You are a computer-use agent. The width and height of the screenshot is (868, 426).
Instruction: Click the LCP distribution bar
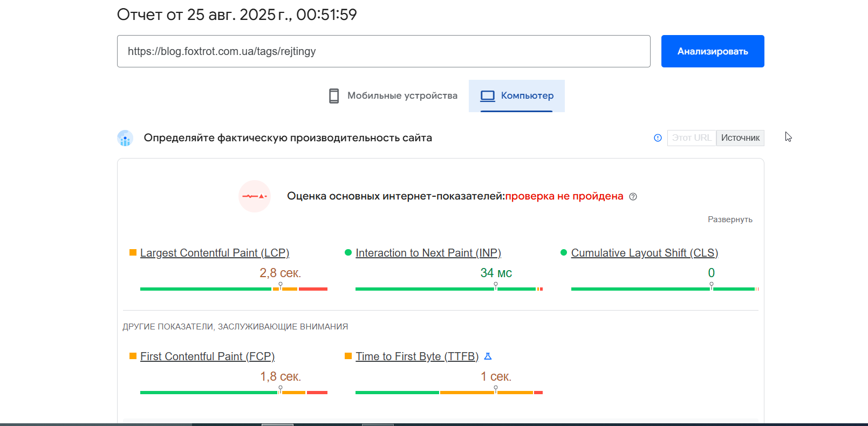point(234,289)
